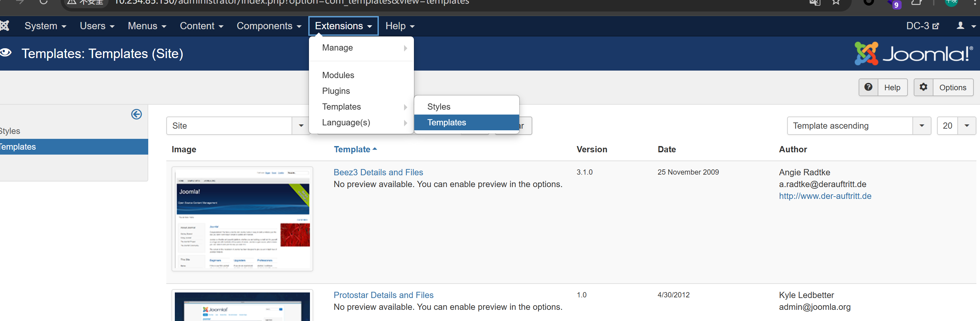Screen dimensions: 980x321
Task: Open the user account menu icon
Action: (965, 26)
